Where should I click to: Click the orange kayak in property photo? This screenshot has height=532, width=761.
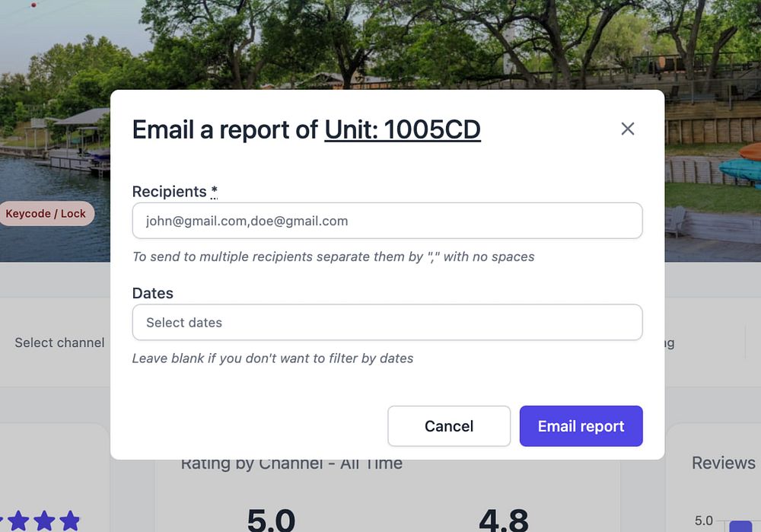750,151
